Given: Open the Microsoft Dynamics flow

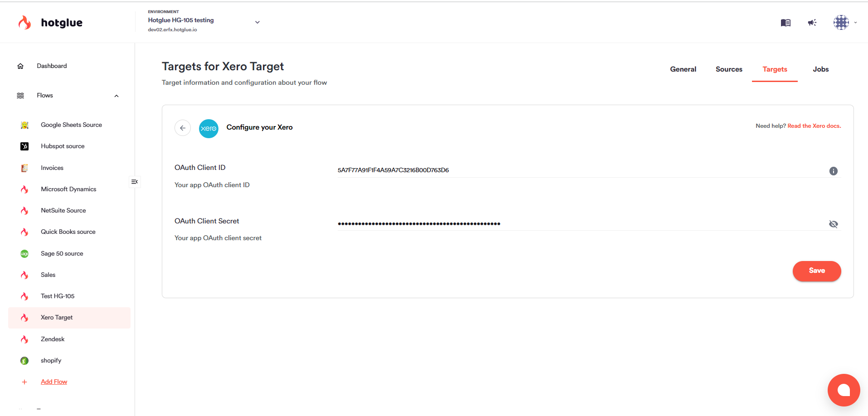Looking at the screenshot, I should point(68,189).
